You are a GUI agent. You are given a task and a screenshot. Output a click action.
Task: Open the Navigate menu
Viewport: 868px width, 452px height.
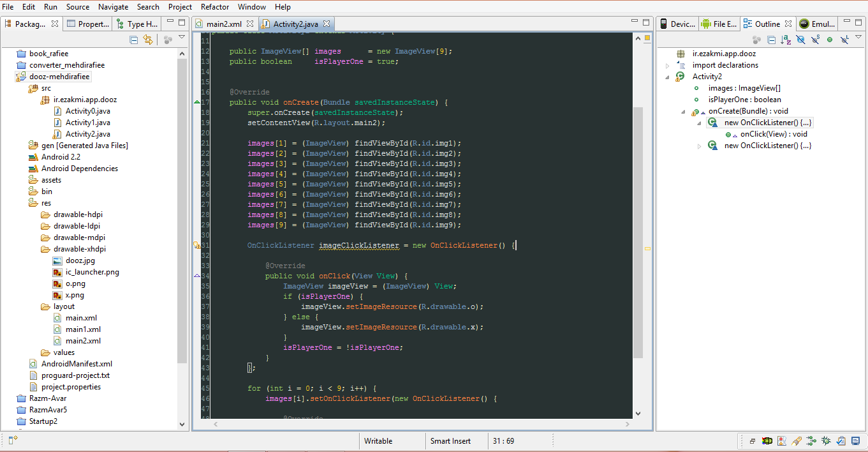click(x=113, y=7)
